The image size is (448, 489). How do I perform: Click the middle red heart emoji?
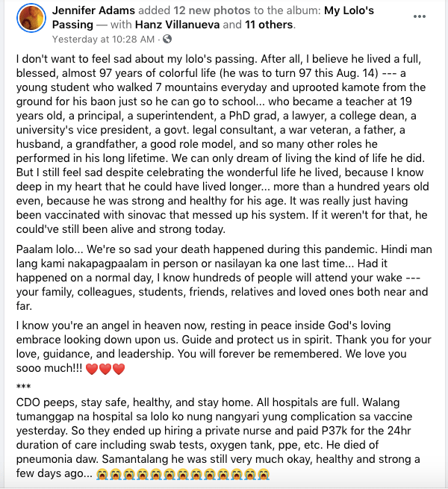105,370
